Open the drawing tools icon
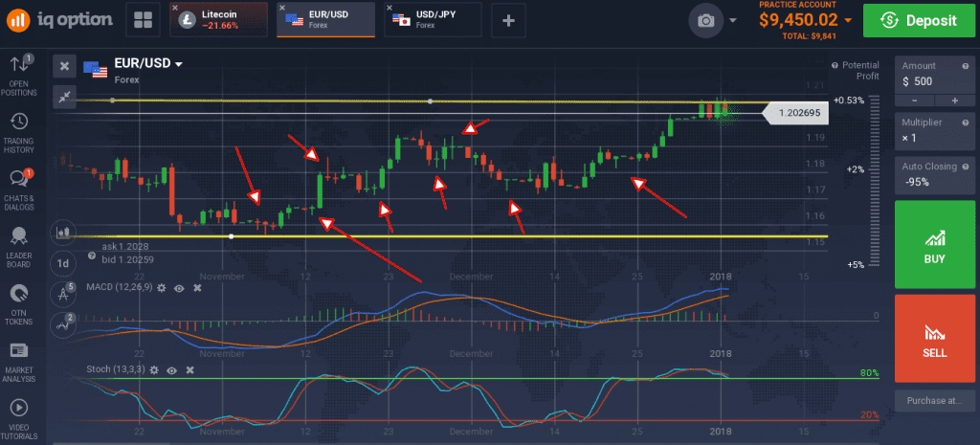This screenshot has width=980, height=445. (x=63, y=295)
